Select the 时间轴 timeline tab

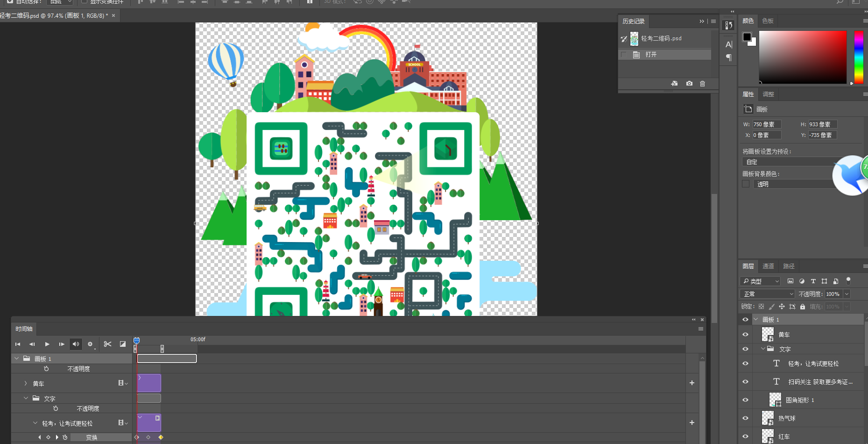click(24, 329)
